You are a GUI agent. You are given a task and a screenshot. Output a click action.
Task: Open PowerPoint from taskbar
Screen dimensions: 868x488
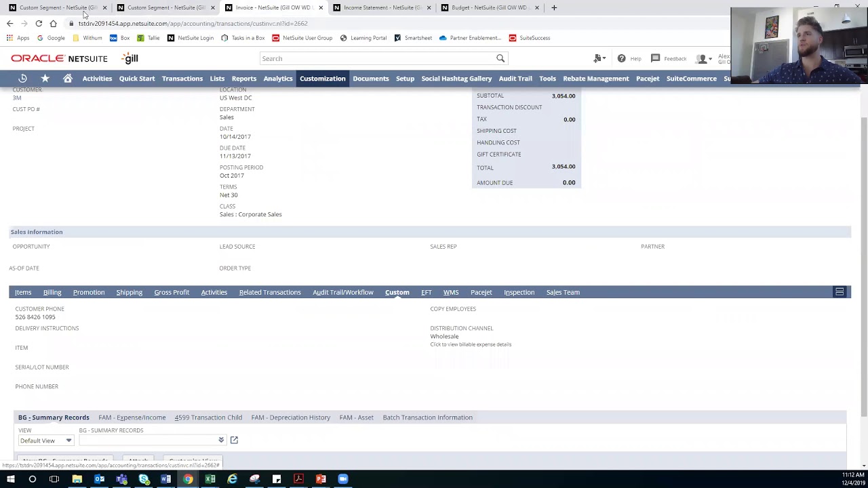(x=321, y=479)
